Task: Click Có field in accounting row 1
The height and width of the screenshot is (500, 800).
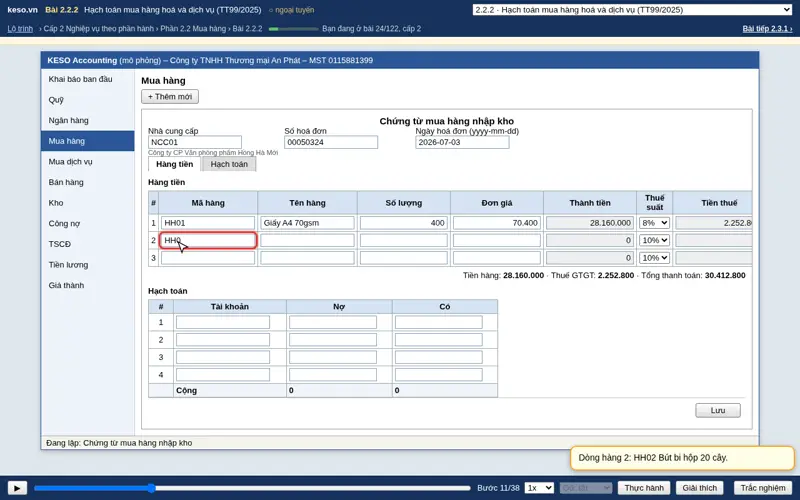Action: point(439,322)
